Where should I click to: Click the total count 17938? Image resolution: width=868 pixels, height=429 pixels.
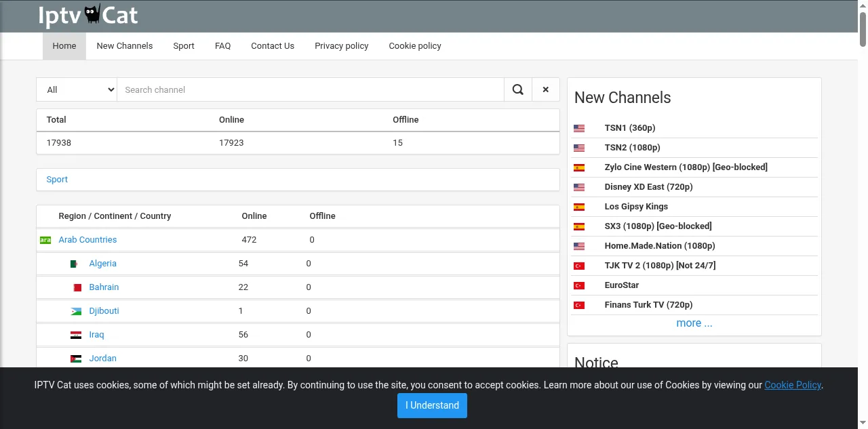[59, 143]
